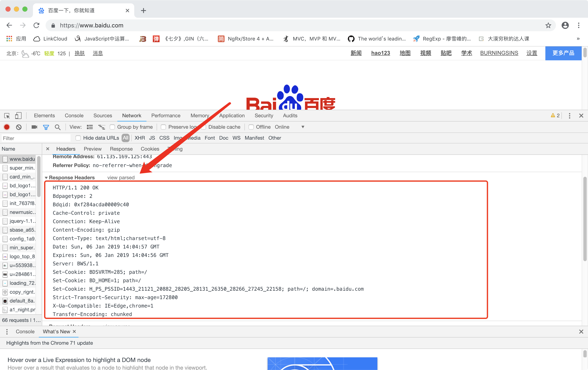The image size is (588, 370).
Task: Switch to the drawer Console tab
Action: click(25, 331)
